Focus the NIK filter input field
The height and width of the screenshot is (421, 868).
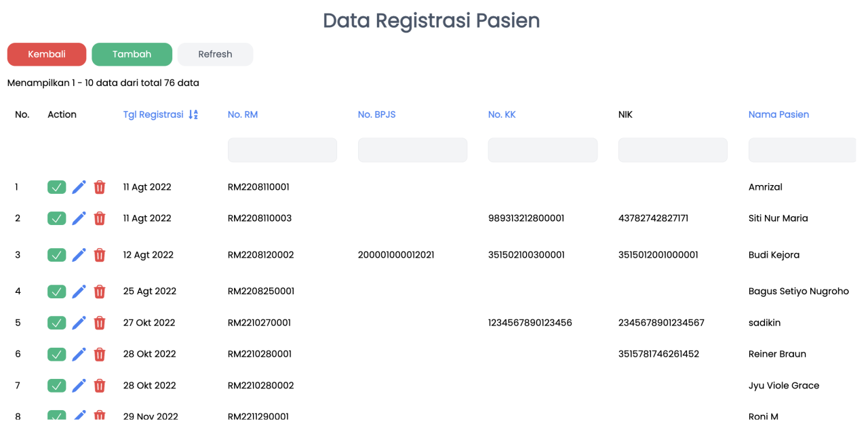pos(673,150)
